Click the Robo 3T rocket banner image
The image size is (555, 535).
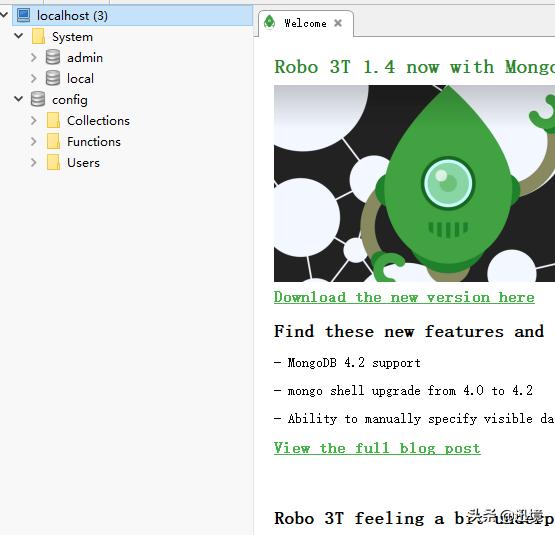[414, 183]
